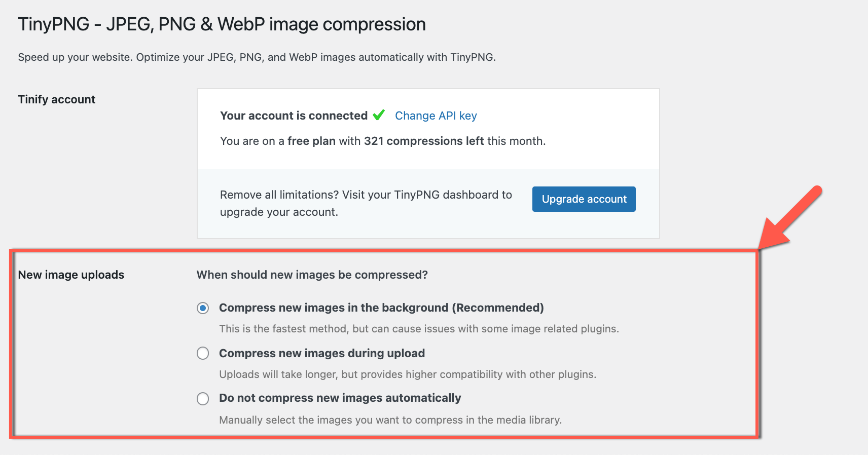Click the green connected checkmark icon
This screenshot has height=455, width=868.
coord(379,115)
